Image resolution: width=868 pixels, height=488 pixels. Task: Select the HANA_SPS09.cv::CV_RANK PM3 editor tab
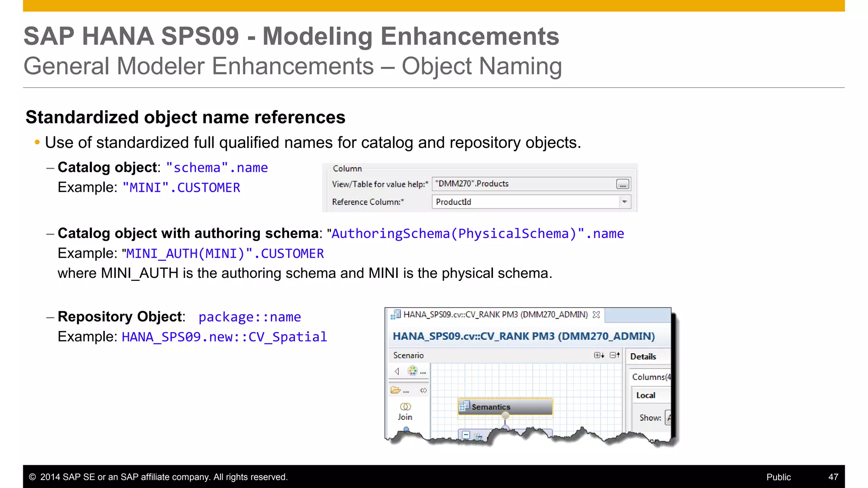coord(495,315)
